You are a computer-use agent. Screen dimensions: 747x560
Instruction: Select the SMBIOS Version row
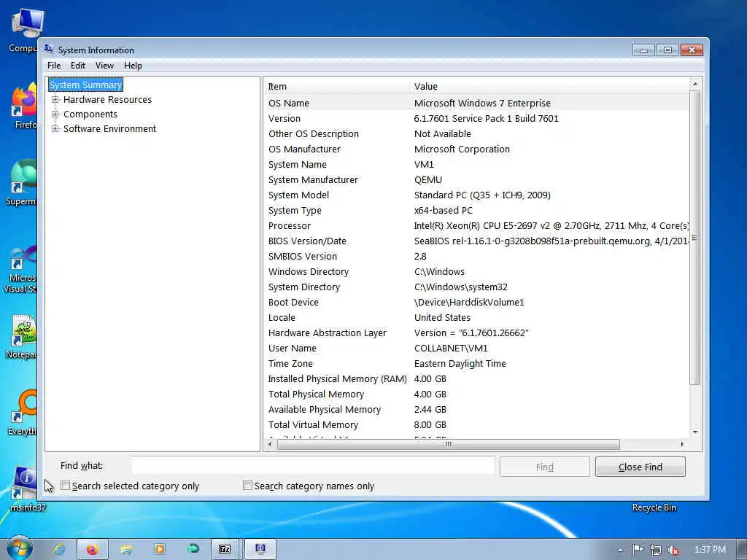[476, 256]
